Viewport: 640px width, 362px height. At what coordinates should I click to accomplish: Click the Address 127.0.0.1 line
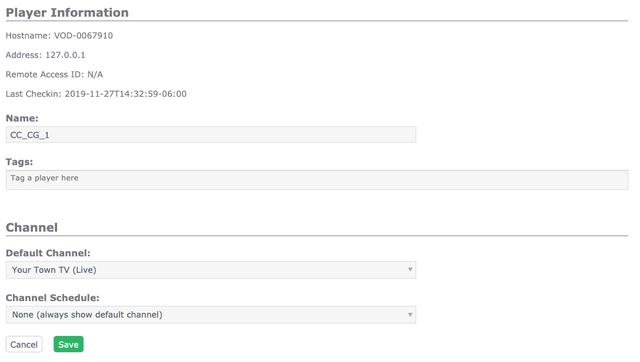click(45, 55)
